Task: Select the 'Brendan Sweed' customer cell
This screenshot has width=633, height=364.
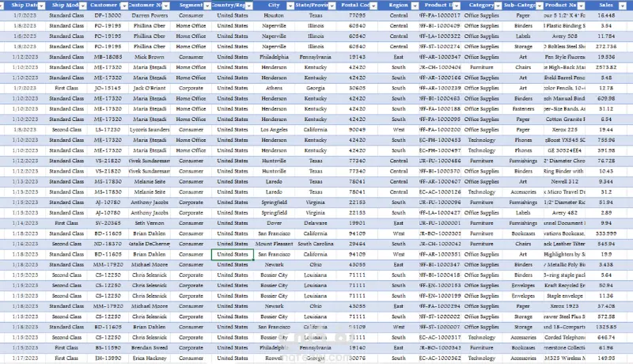Action: coord(150,348)
